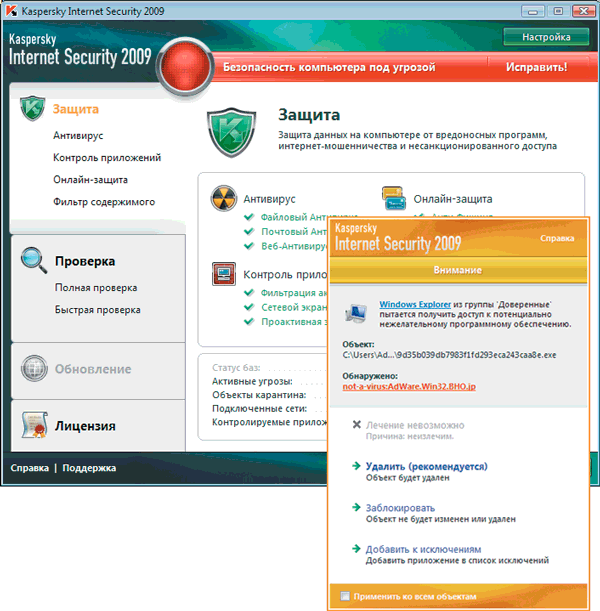Click the green checkmark beside Файловый Антивирус
This screenshot has width=600, height=611.
pos(249,217)
